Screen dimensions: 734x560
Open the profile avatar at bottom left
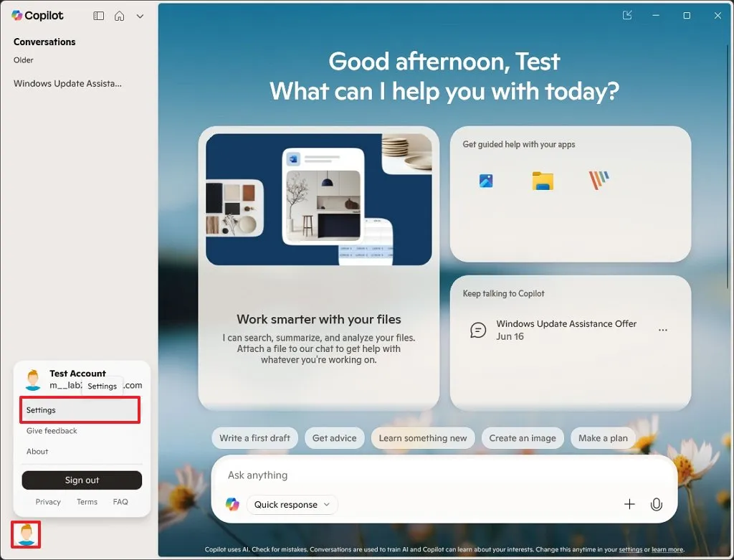[x=26, y=534]
